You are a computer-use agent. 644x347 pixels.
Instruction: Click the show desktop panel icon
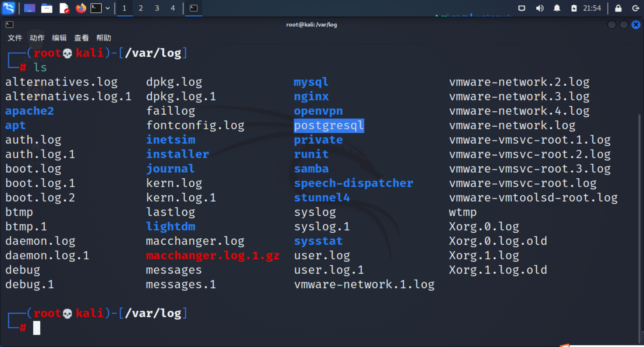[30, 8]
